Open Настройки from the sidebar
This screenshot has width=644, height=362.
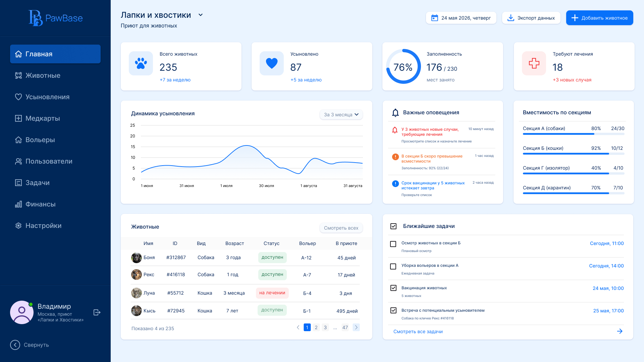click(x=43, y=226)
